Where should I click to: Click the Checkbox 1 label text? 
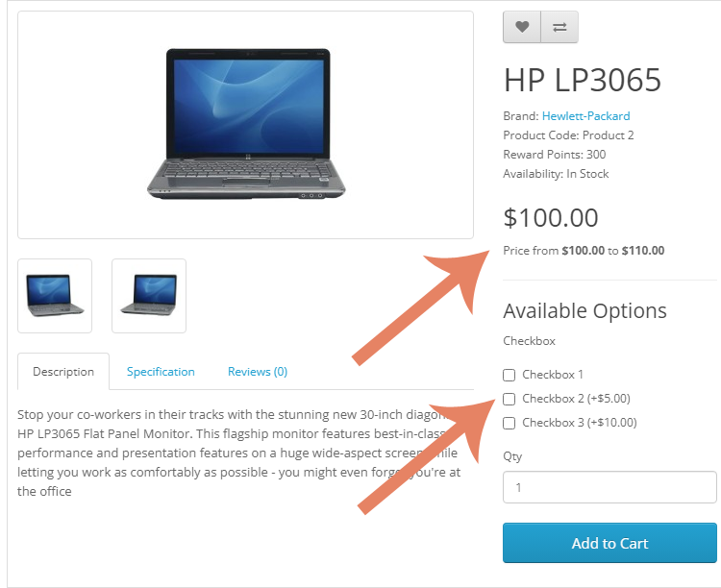(553, 375)
